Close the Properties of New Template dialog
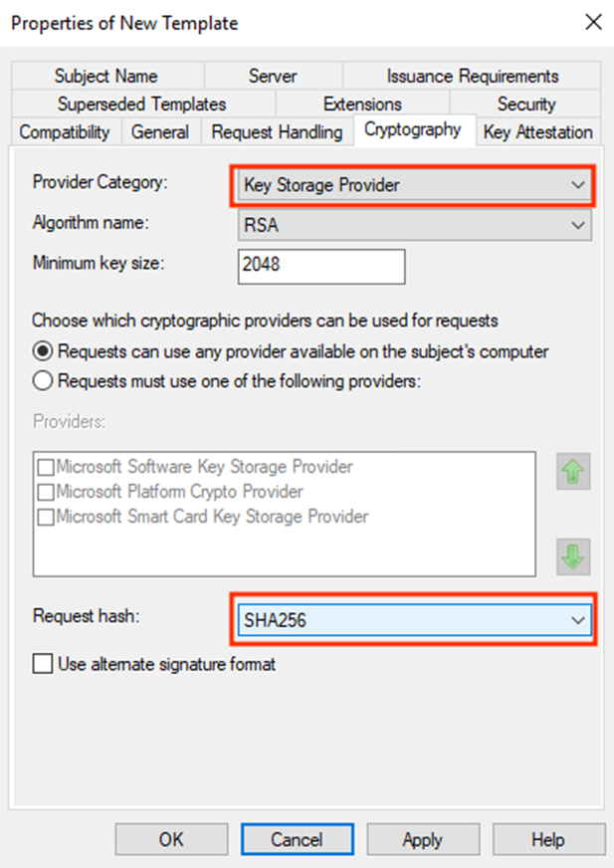614x868 pixels. pos(593,23)
